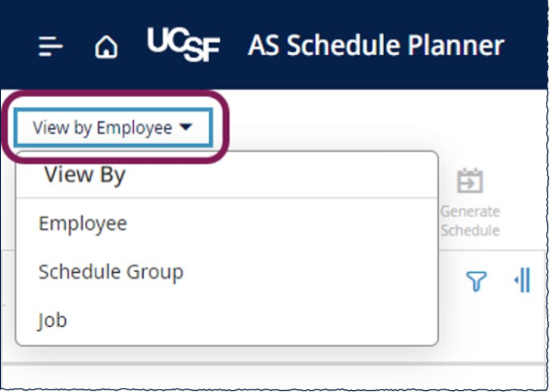Click the caret arrow beside View by Employee

(185, 126)
